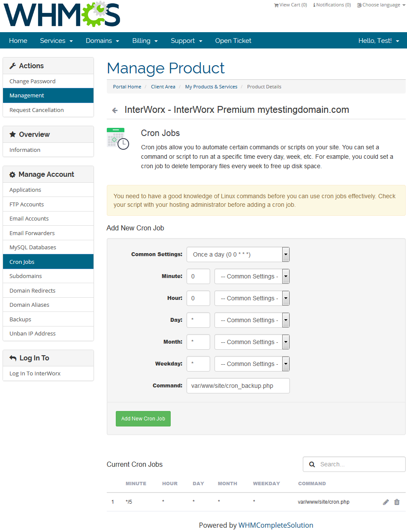Expand the Support menu
This screenshot has width=407, height=532.
[x=186, y=41]
